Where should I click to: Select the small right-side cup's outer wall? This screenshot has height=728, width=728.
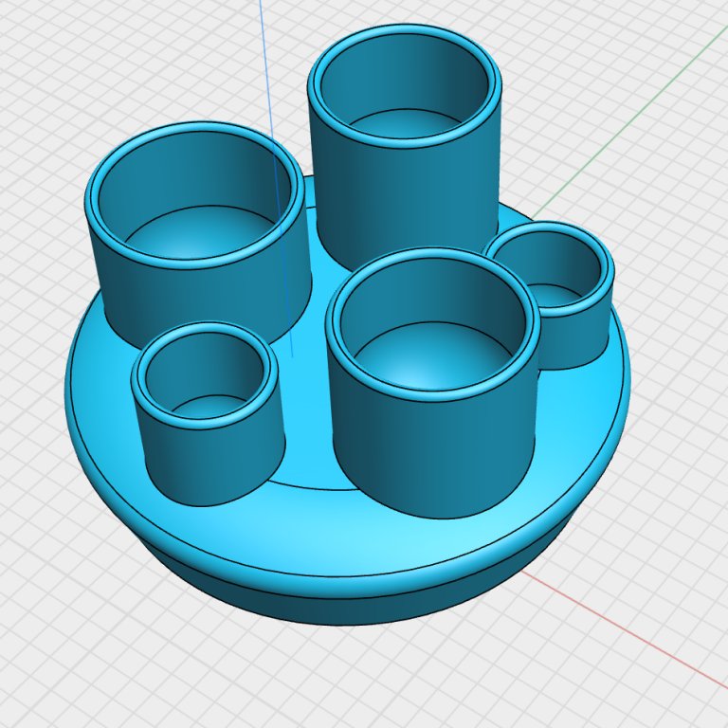(x=573, y=339)
